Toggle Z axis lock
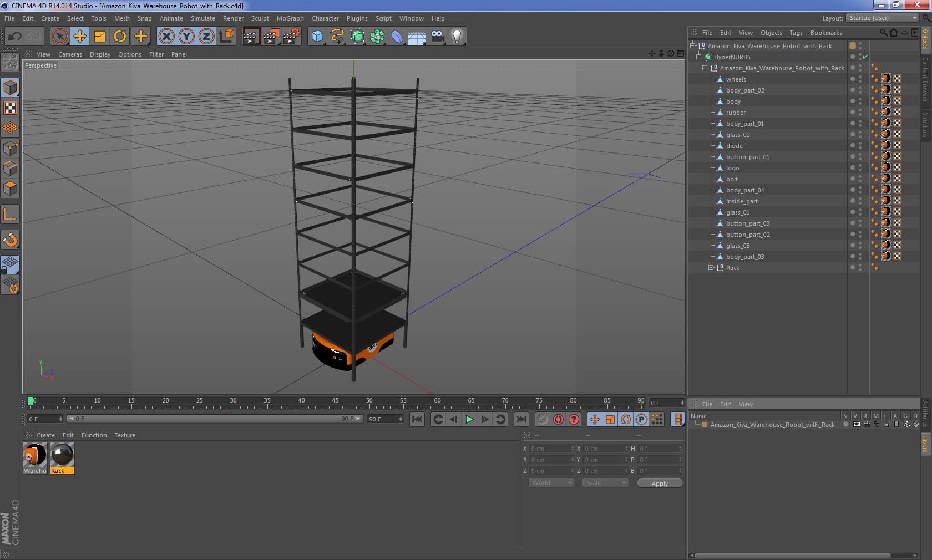 point(206,37)
